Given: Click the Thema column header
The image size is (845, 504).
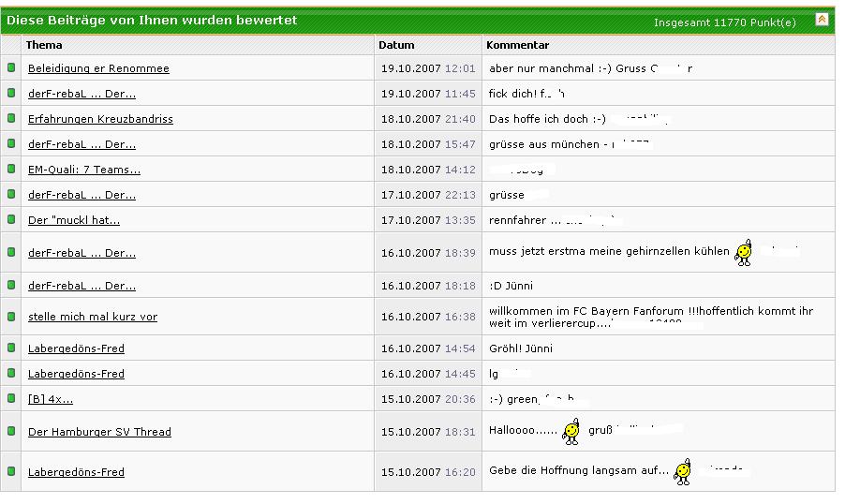Looking at the screenshot, I should tap(44, 45).
